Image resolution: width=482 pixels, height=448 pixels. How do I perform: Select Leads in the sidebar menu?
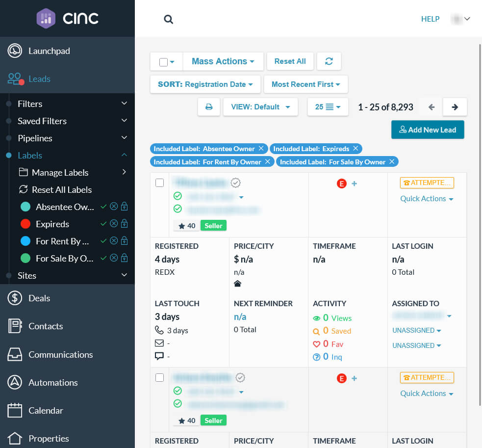point(39,79)
